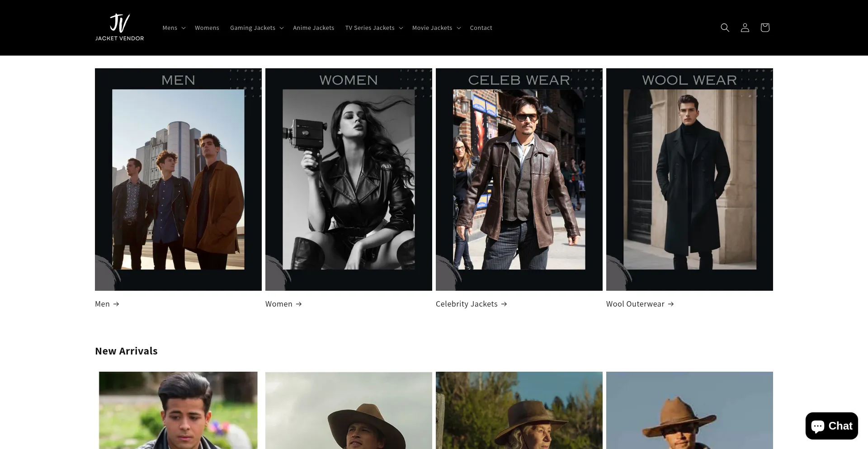
Task: Open the WOOL WEAR banner image
Action: coord(689,179)
